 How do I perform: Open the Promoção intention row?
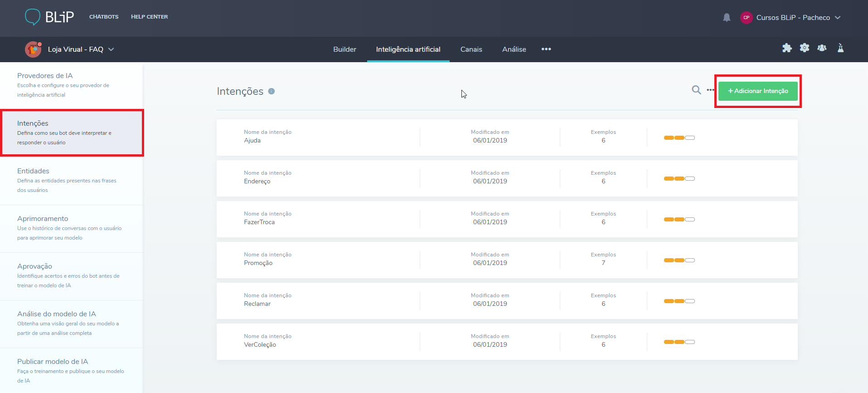317,260
